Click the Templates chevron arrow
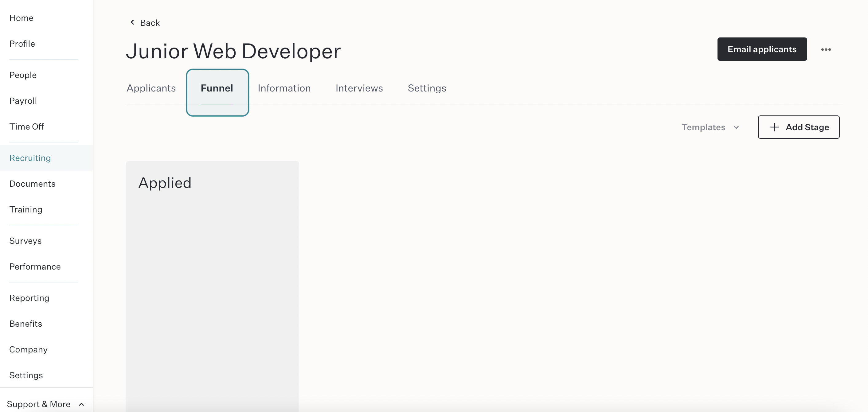Image resolution: width=868 pixels, height=412 pixels. point(736,127)
